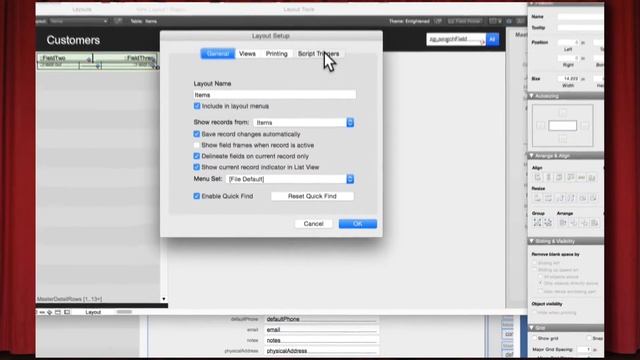Click the MasterDetailRows [1..13+] label
This screenshot has width=640, height=360.
click(69, 299)
